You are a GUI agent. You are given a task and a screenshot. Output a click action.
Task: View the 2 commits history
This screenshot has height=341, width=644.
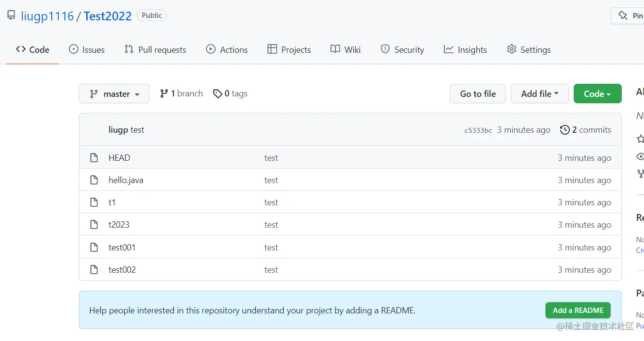(586, 130)
